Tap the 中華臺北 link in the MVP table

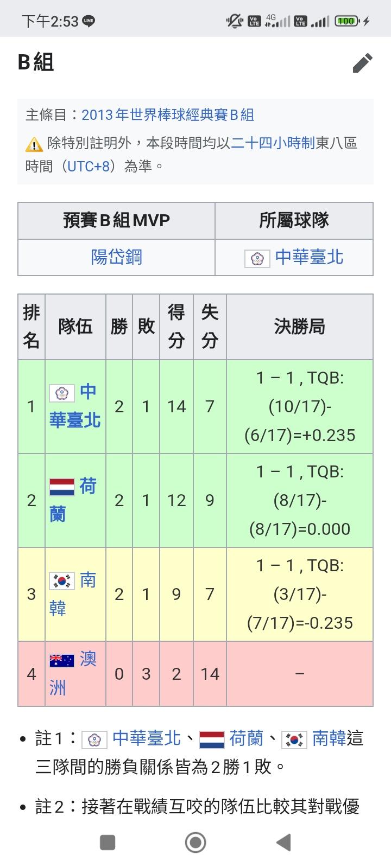[x=309, y=257]
